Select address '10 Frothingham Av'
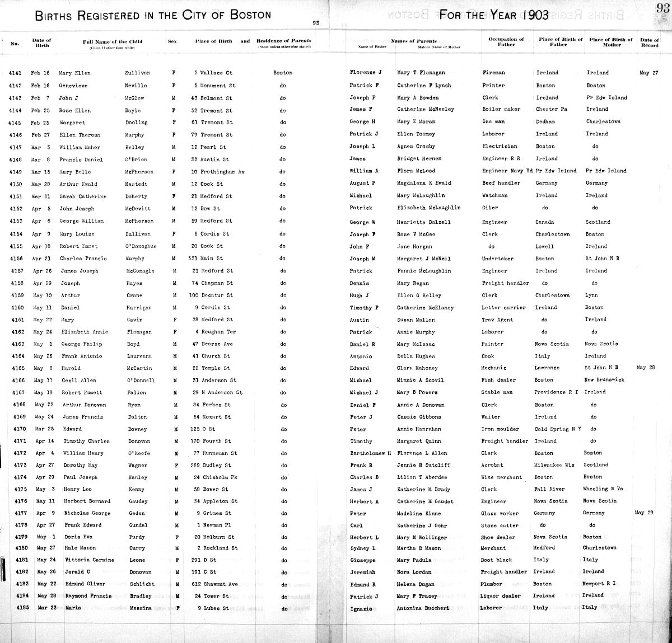Viewport: 672px width, 643px height. click(218, 172)
